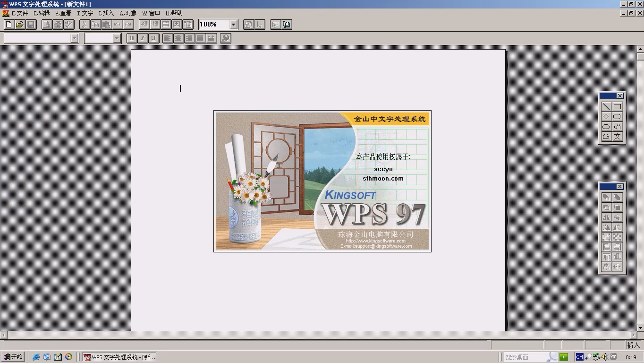Open the 文字 (Text) menu
Viewport: 644px width, 363px height.
click(x=85, y=13)
